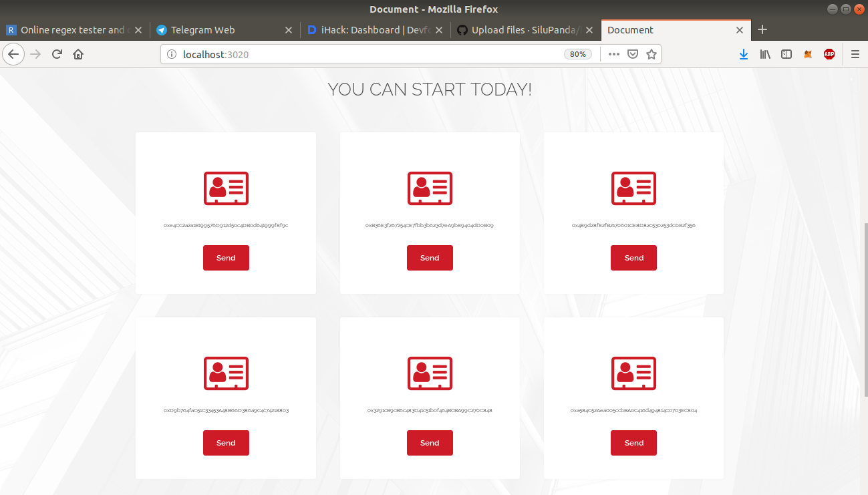Go to the Firefox home page
Viewport: 868px width, 495px height.
point(78,54)
